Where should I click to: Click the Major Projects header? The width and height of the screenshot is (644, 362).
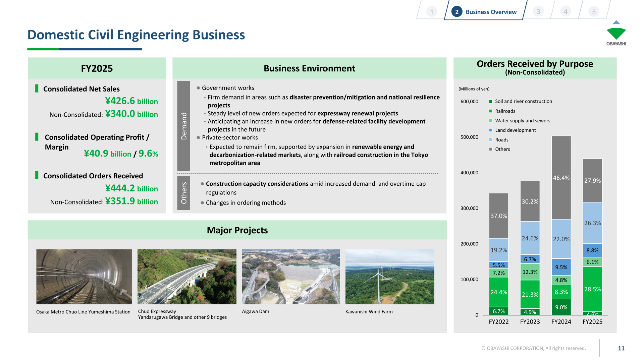(237, 230)
